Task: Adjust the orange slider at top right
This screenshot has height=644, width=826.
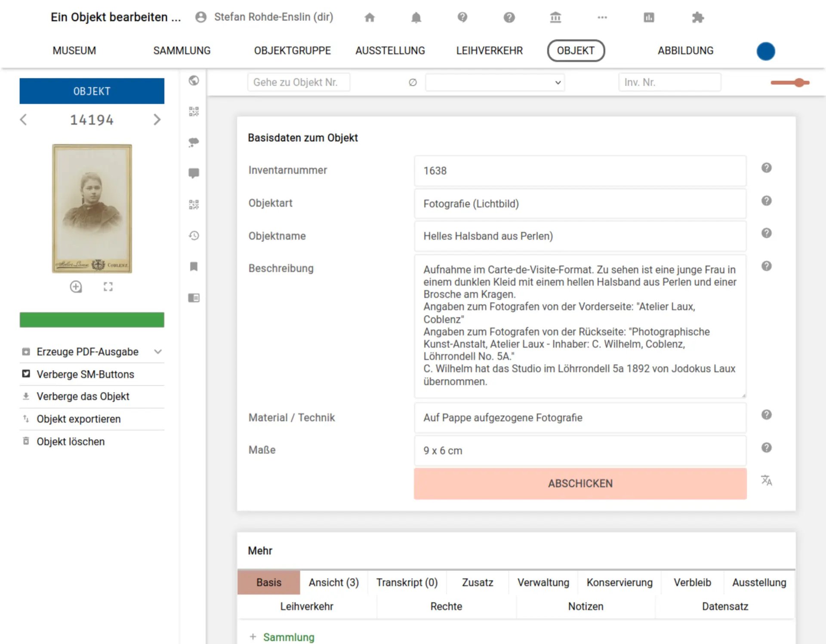Action: (790, 83)
